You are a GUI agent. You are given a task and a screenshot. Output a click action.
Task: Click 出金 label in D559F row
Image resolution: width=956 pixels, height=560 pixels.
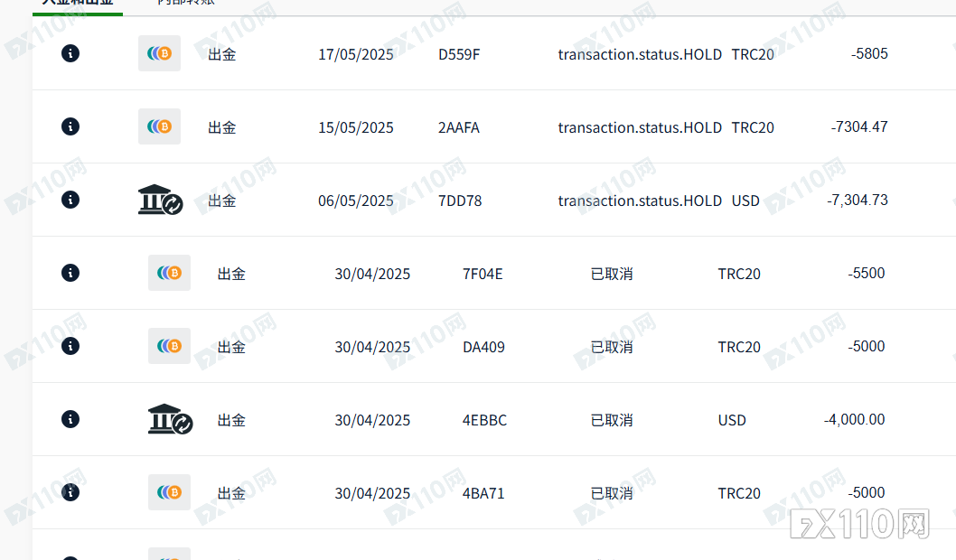click(222, 55)
